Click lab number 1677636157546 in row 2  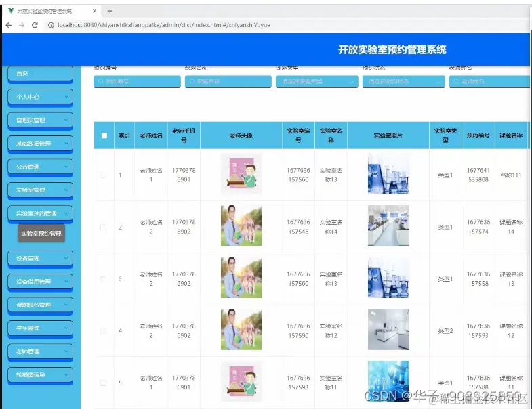pos(298,227)
